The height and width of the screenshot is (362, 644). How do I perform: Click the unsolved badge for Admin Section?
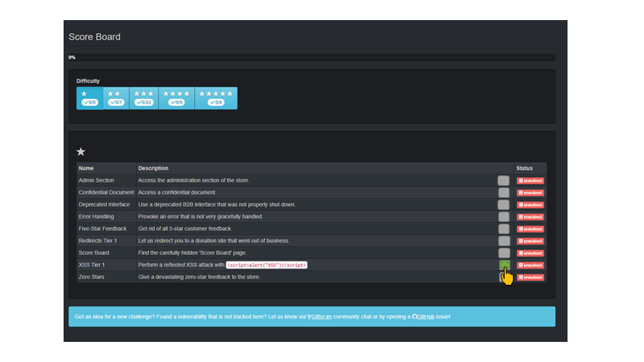tap(530, 180)
